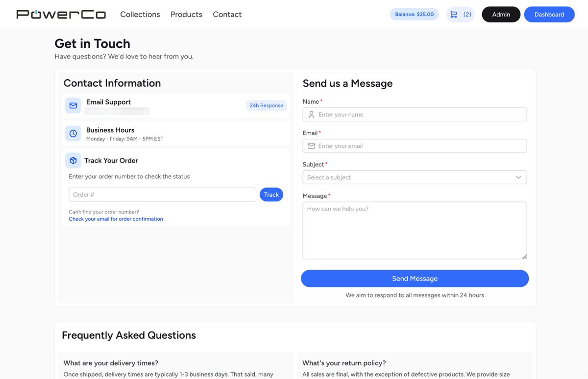Screen dimensions: 588x379
Task: Go to the Contact page
Action: 227,14
